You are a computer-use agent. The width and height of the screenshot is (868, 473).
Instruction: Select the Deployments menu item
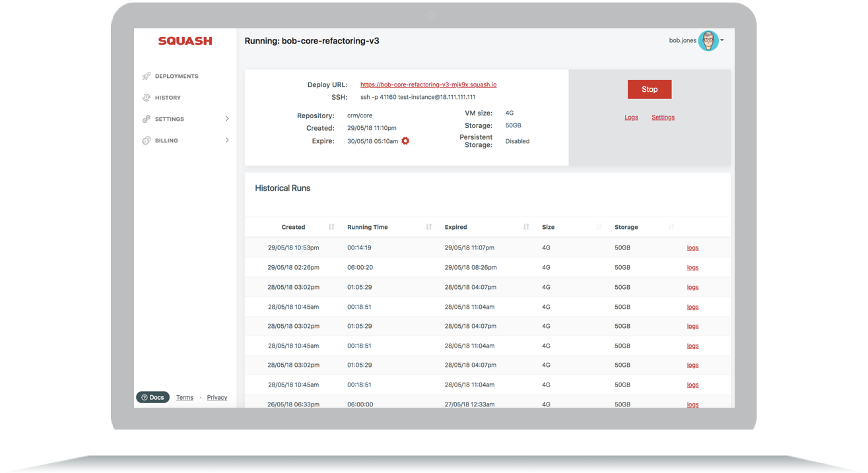tap(177, 77)
